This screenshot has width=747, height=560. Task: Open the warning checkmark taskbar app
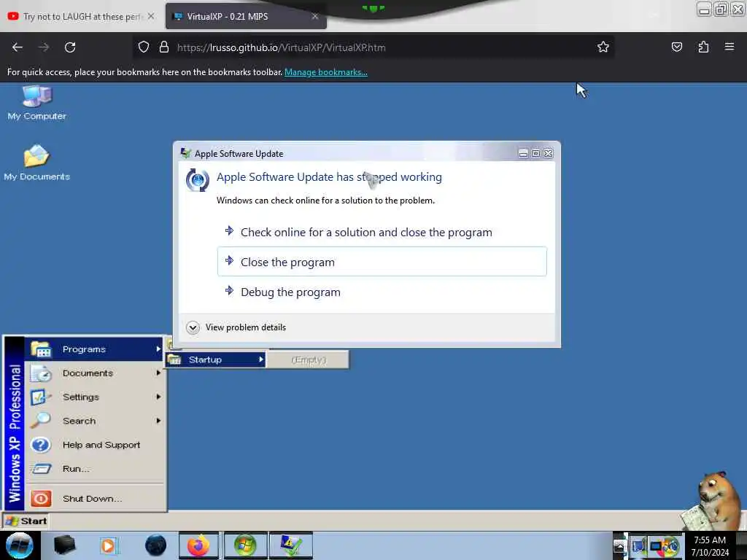tap(291, 545)
